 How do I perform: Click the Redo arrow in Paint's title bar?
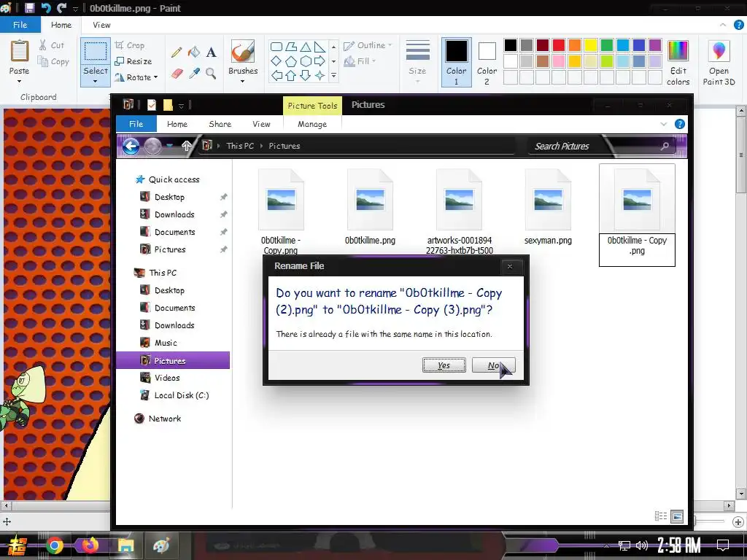pos(61,8)
